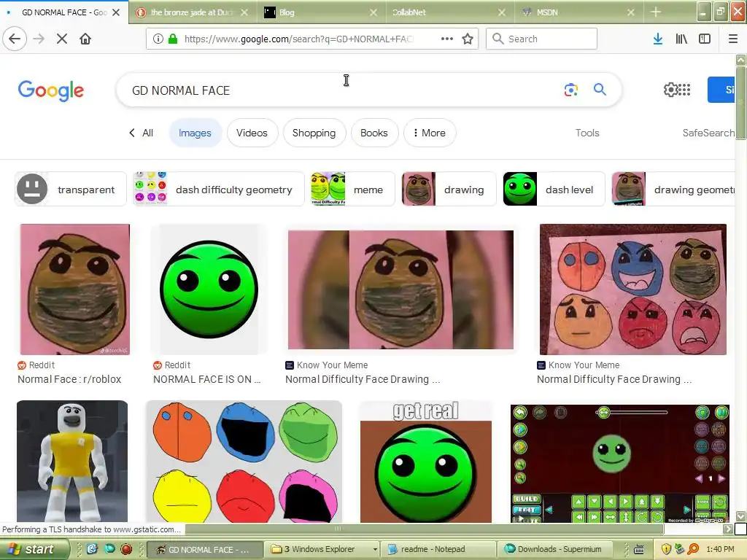747x560 pixels.
Task: Click the Firefox Search field
Action: [542, 39]
